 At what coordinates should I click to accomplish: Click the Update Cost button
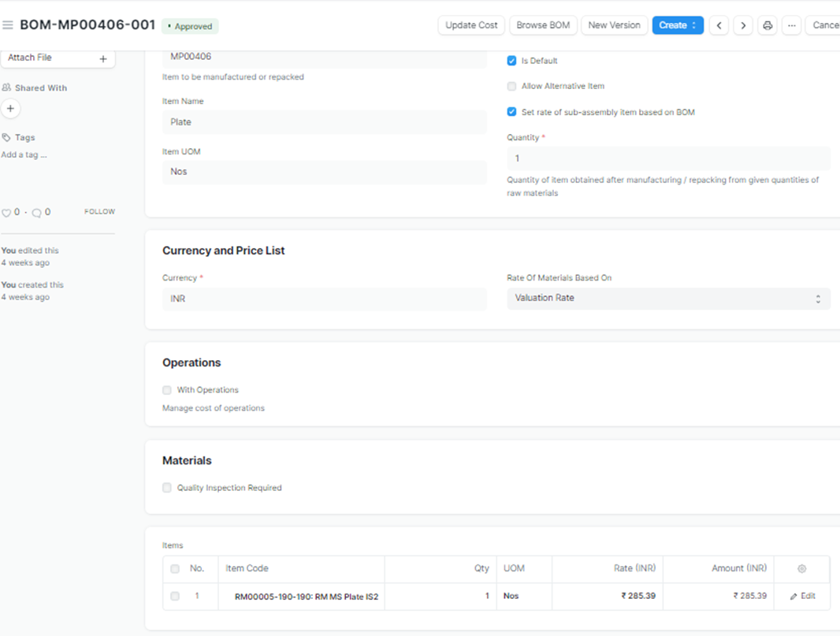[x=471, y=25]
